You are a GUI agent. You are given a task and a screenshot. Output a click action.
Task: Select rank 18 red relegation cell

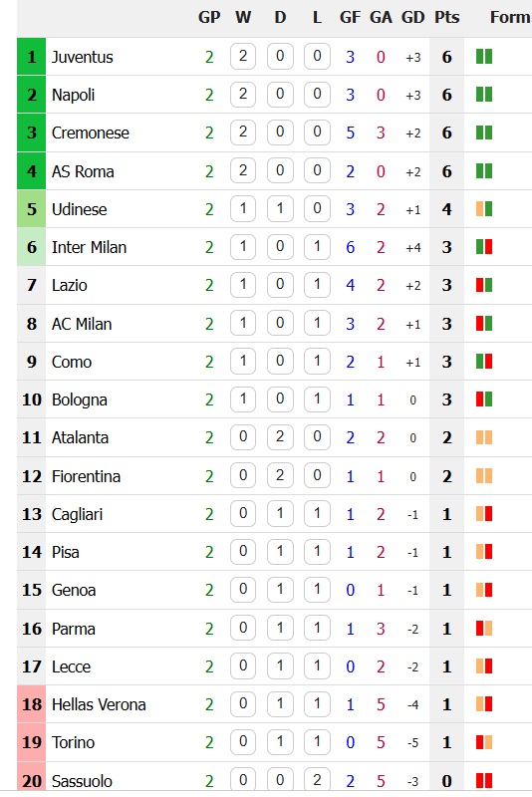[x=32, y=704]
